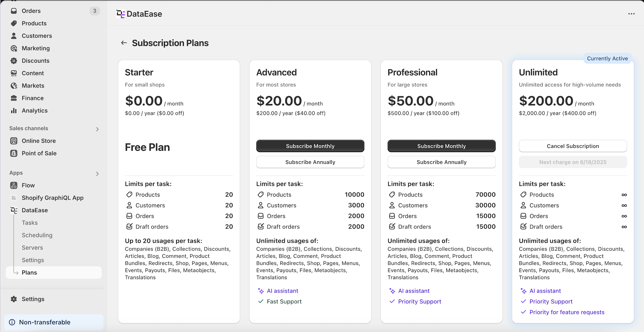Click the Free Plan heading
Image resolution: width=644 pixels, height=332 pixels.
147,147
